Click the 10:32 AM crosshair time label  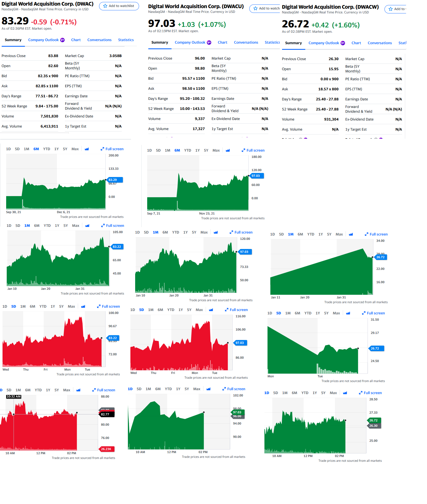click(x=14, y=397)
